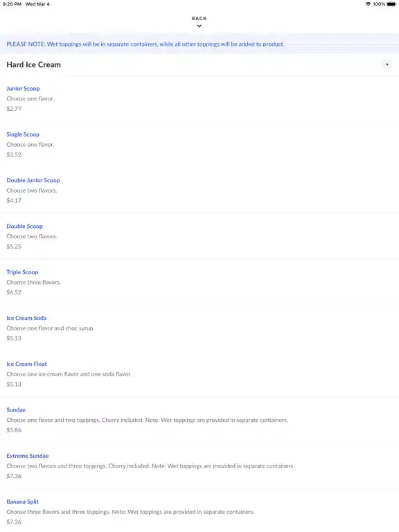Tap the battery status icon
This screenshot has width=399, height=532.
391,4
